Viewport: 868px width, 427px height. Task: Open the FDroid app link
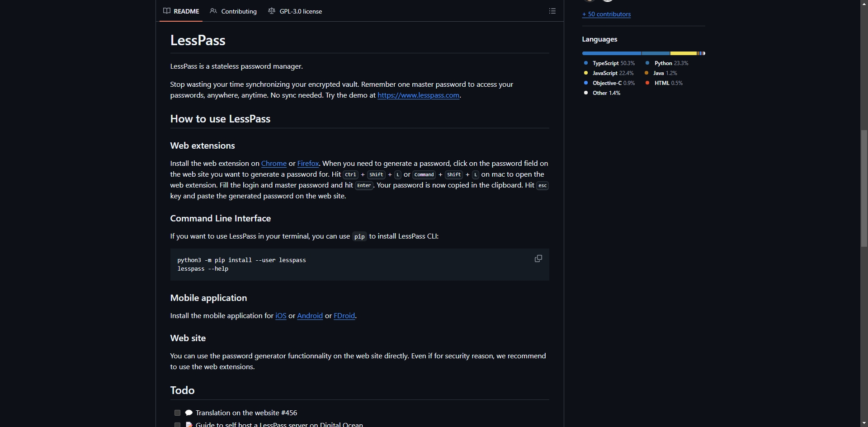click(344, 316)
